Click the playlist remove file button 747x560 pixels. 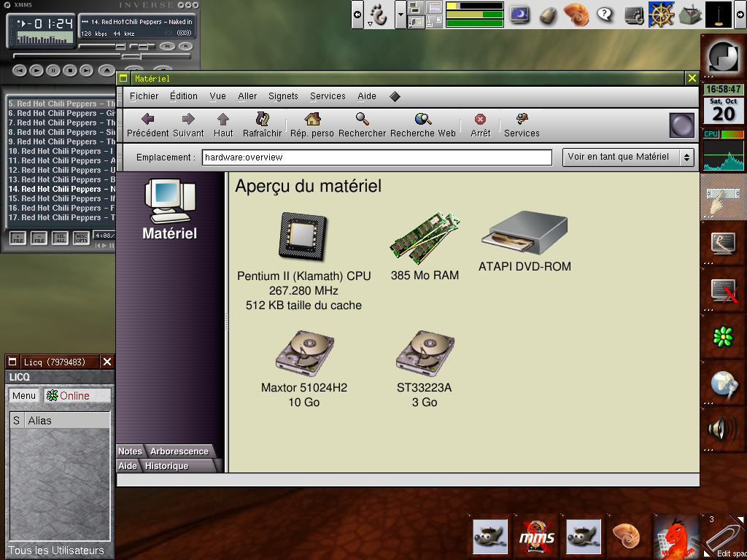pyautogui.click(x=39, y=238)
